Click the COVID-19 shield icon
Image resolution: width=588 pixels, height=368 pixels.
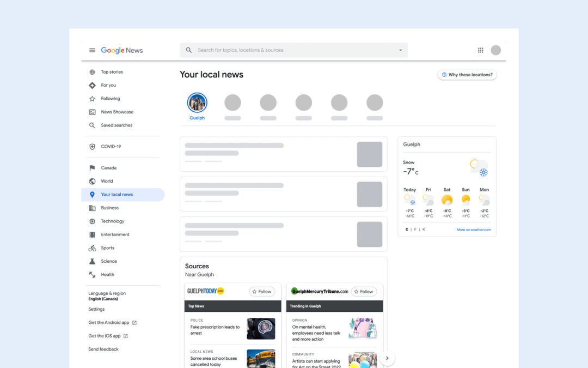pos(92,147)
